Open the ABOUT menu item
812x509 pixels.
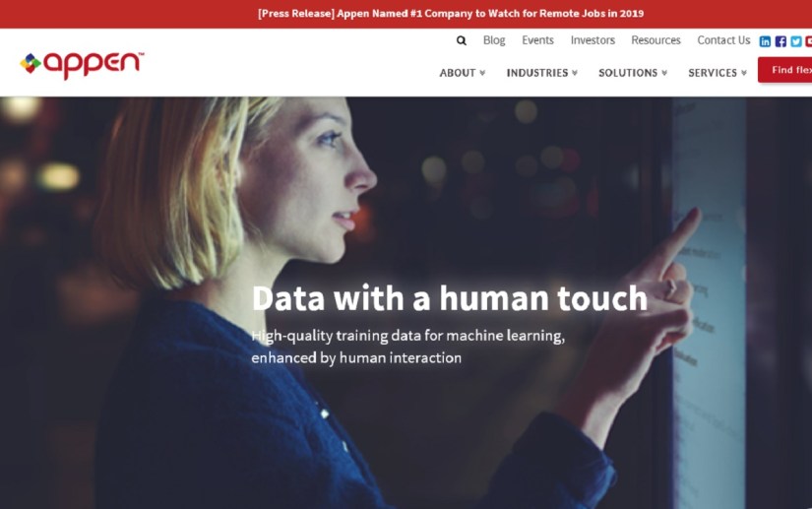click(x=458, y=73)
